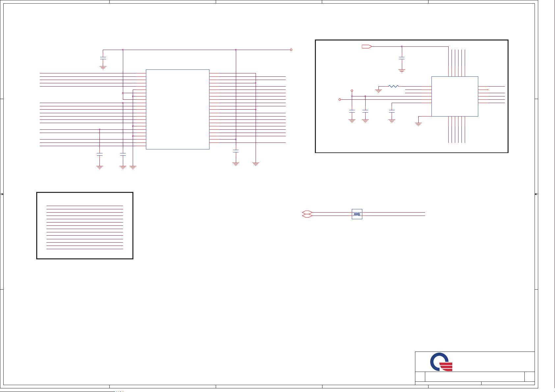This screenshot has height=392, width=555.
Task: Select the capacitor below the pentagon input port
Action: pos(402,58)
